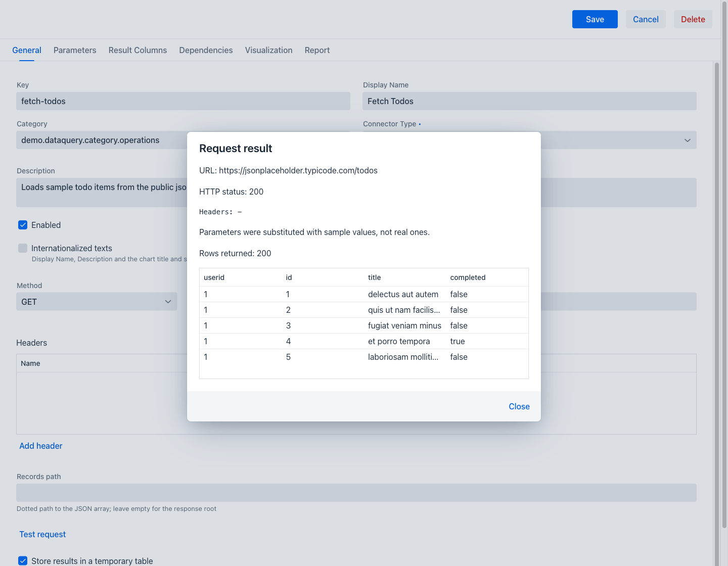
Task: Switch to the Dependencies tab
Action: coord(206,50)
